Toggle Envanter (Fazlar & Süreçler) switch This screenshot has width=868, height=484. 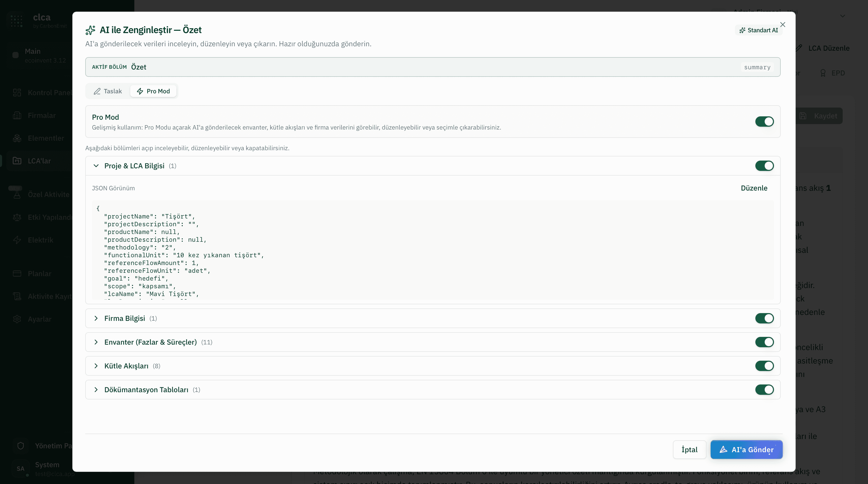coord(764,342)
